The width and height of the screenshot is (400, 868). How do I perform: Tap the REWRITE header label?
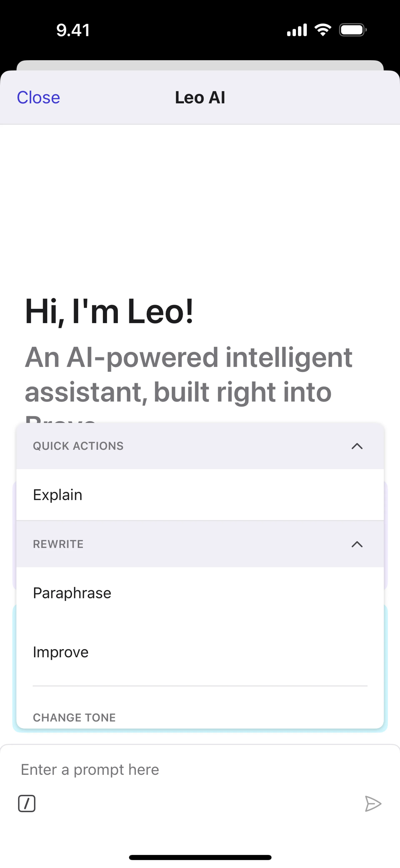click(x=58, y=544)
